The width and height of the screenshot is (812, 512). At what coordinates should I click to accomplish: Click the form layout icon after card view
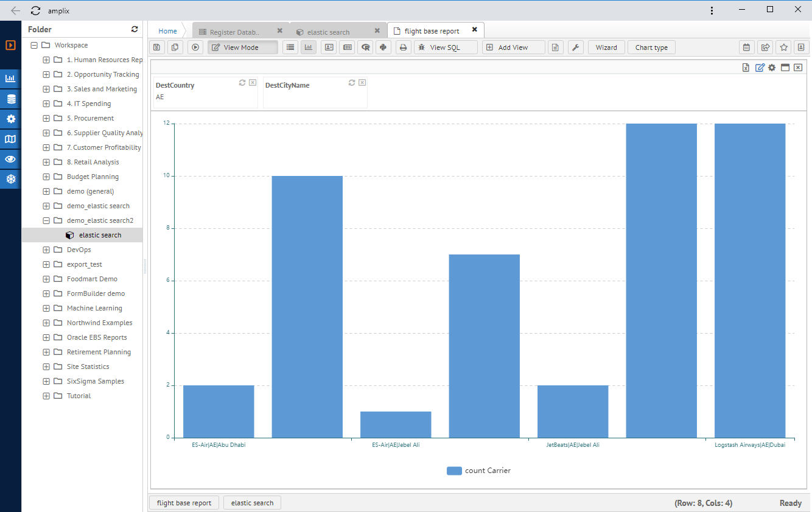coord(347,47)
